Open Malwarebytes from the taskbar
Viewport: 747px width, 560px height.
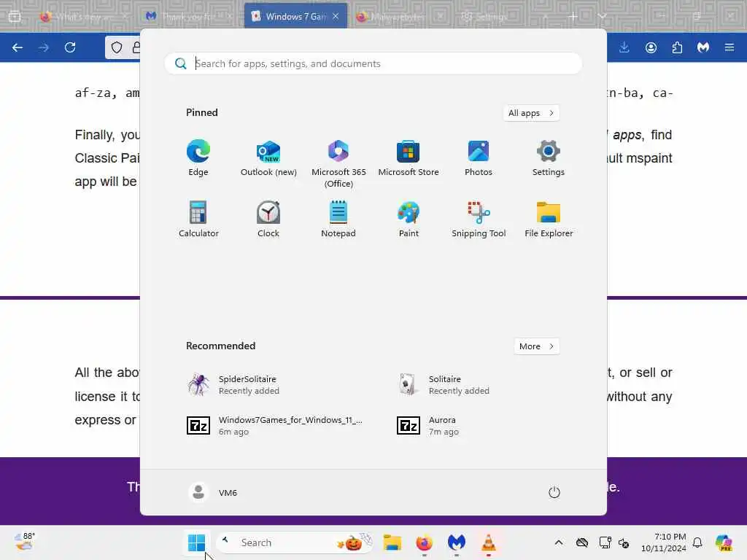point(456,542)
